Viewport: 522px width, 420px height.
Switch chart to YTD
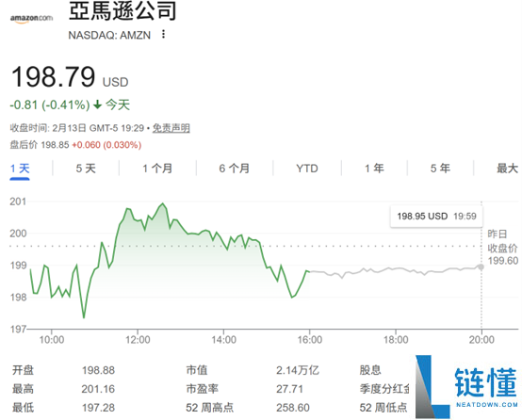(307, 169)
